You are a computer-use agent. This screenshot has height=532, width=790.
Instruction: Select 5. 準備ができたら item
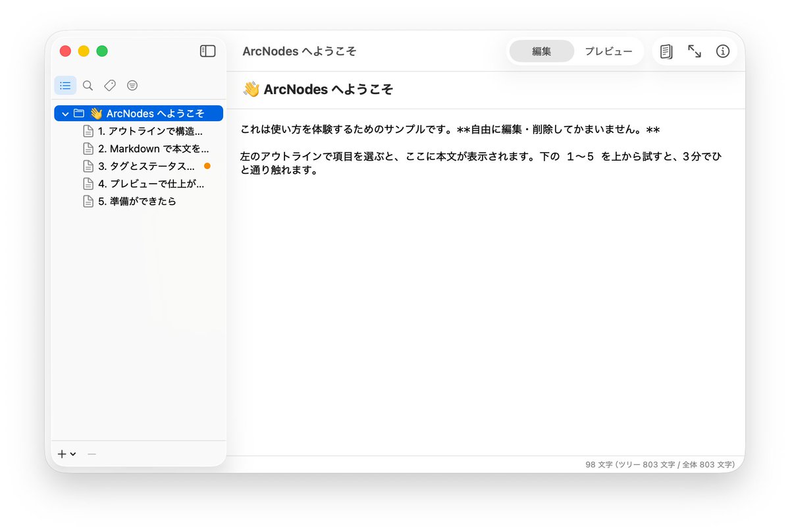coord(139,201)
